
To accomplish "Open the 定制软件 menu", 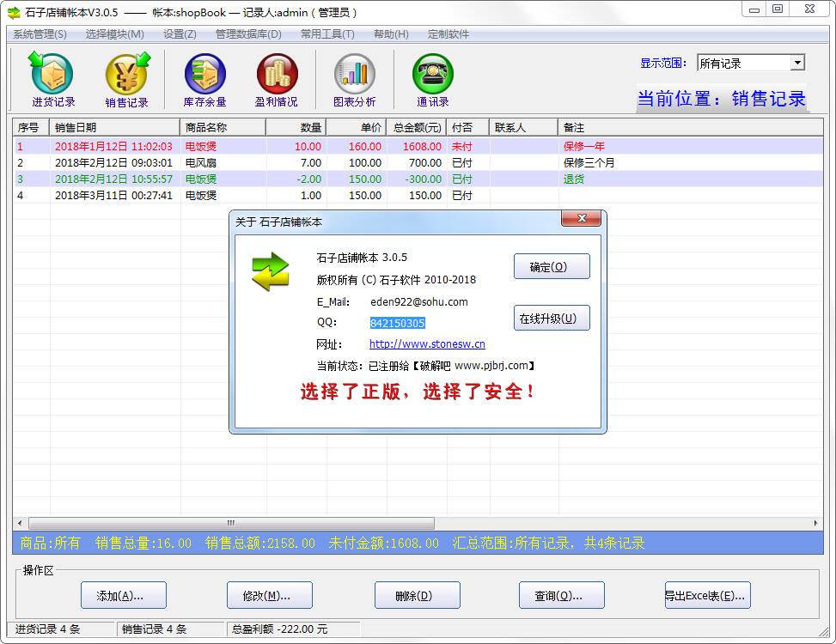I will point(448,34).
